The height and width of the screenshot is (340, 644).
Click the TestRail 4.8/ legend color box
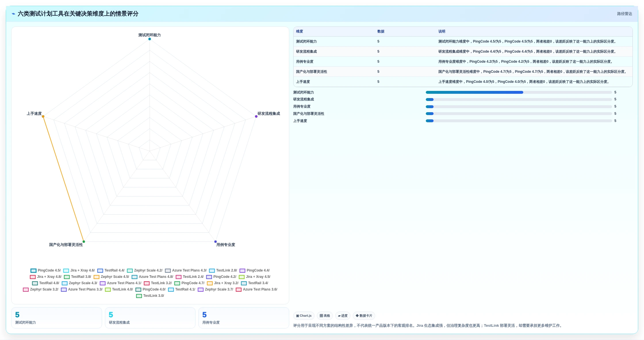35,283
